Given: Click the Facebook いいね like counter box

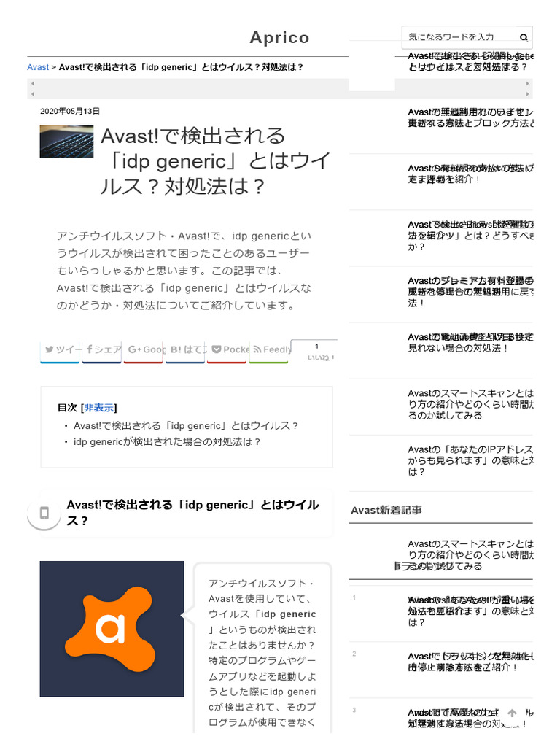Looking at the screenshot, I should click(x=316, y=352).
